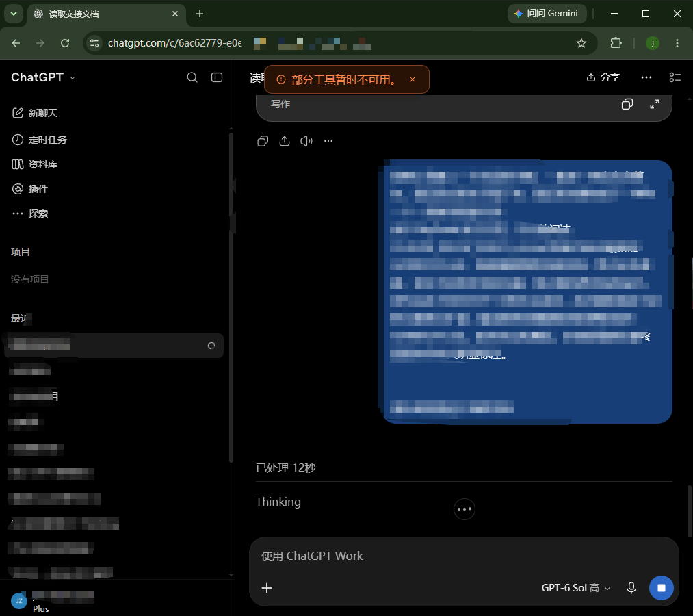Add attachment with the plus button
The image size is (693, 616).
[x=267, y=588]
